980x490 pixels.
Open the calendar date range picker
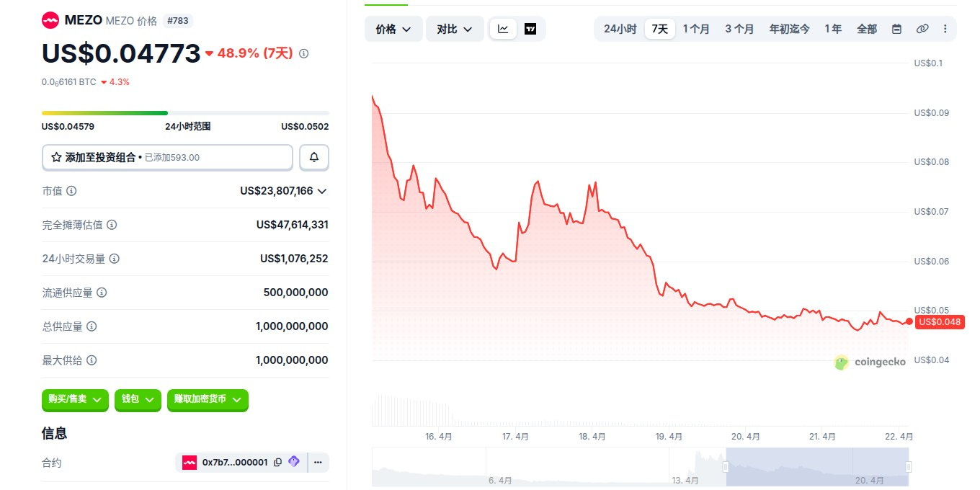[x=896, y=29]
